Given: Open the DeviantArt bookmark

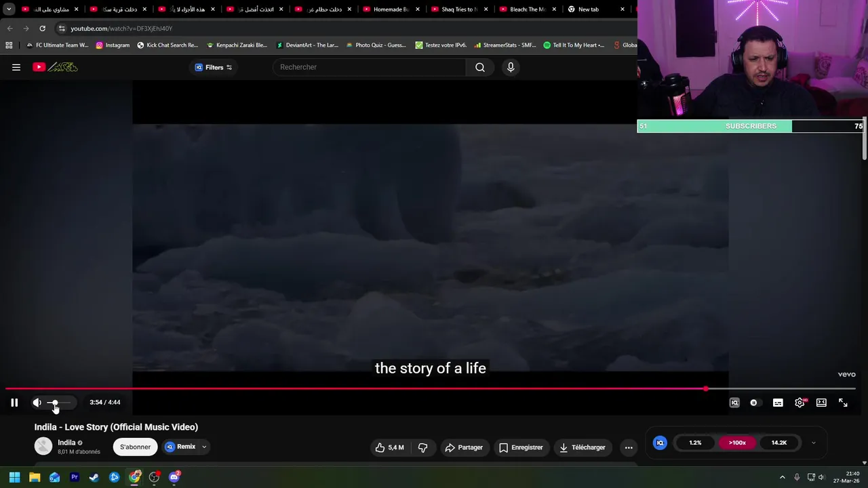Looking at the screenshot, I should point(307,45).
